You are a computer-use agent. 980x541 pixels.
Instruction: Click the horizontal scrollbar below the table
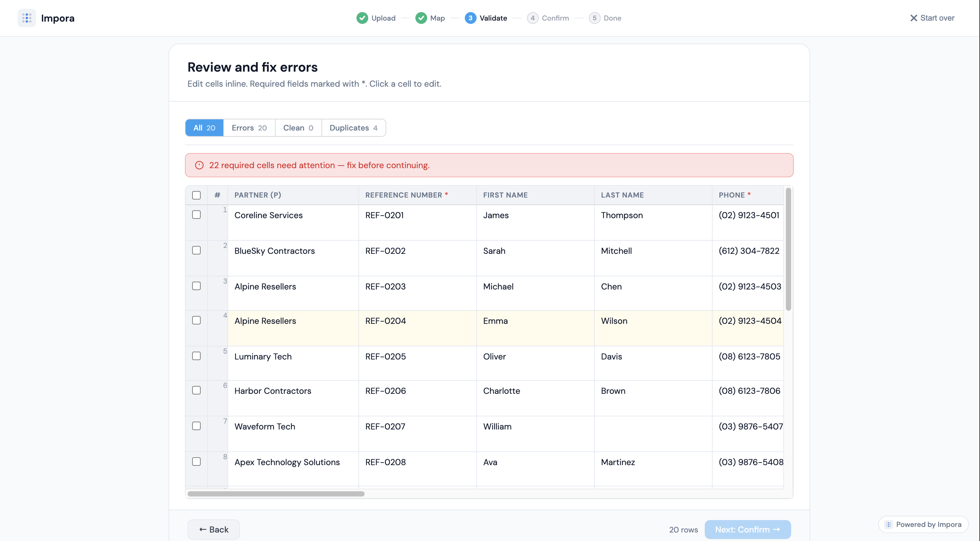tap(276, 494)
